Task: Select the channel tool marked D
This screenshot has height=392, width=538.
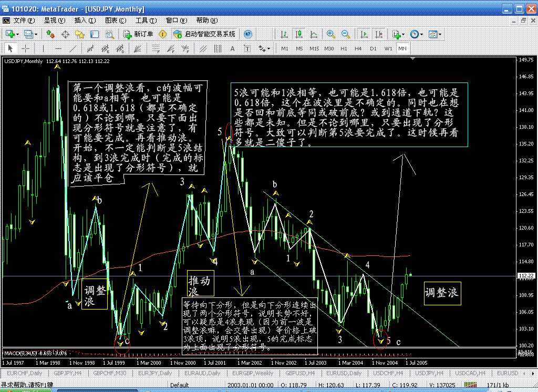Action: [120, 48]
